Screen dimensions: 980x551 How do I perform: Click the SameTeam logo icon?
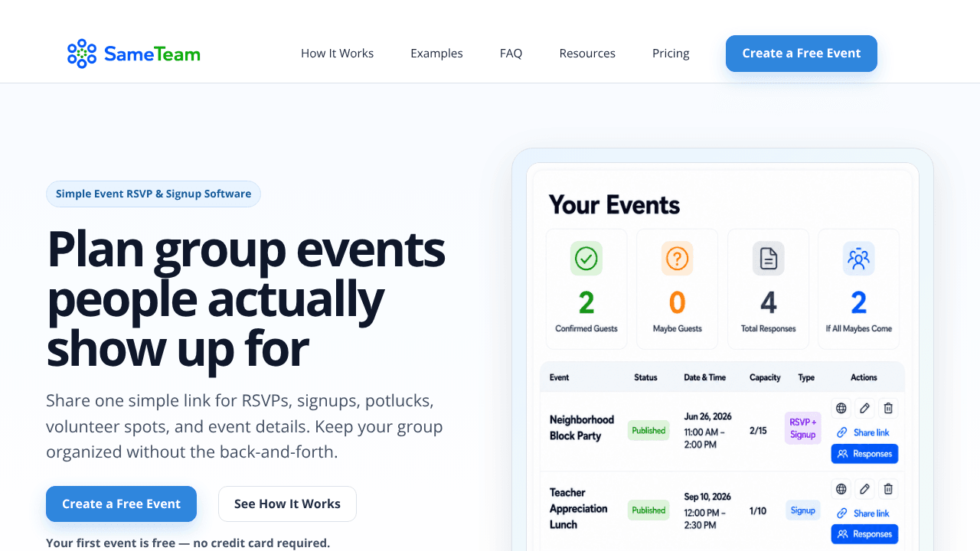pyautogui.click(x=82, y=54)
